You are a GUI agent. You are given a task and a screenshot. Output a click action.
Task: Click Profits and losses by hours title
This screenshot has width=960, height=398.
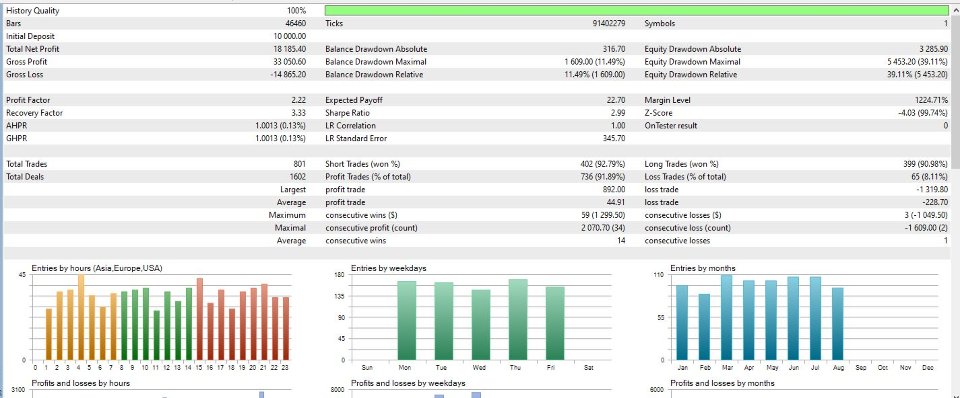[x=80, y=383]
